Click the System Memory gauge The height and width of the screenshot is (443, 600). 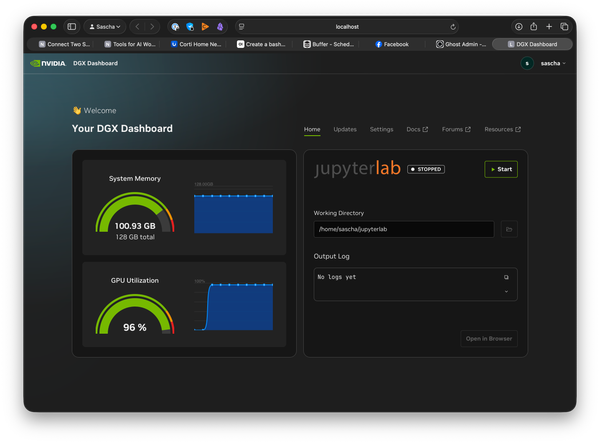pyautogui.click(x=135, y=212)
